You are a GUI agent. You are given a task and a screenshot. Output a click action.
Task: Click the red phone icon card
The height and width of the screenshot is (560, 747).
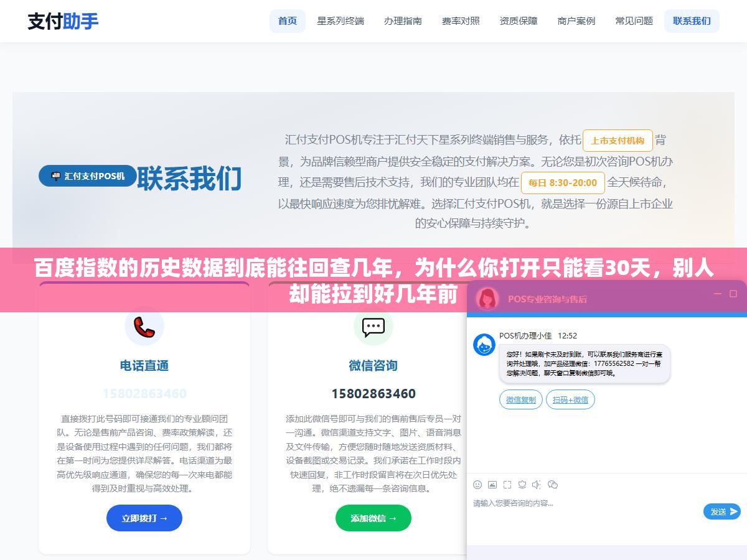click(x=144, y=325)
